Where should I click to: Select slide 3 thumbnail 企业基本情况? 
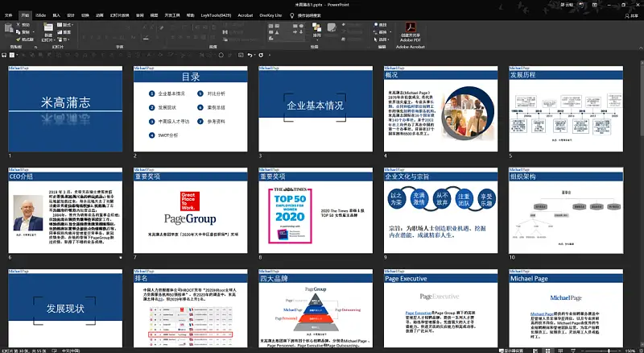(x=316, y=109)
